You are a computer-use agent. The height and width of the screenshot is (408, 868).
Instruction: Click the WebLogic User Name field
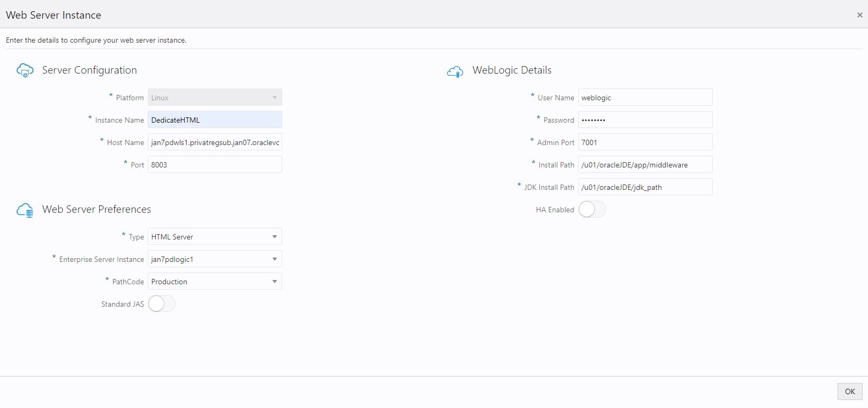[x=646, y=98]
